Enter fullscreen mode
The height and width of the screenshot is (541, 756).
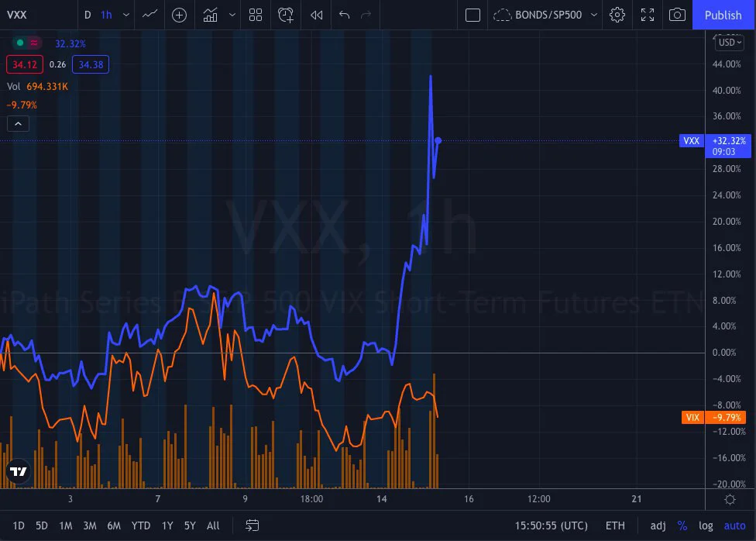tap(648, 15)
